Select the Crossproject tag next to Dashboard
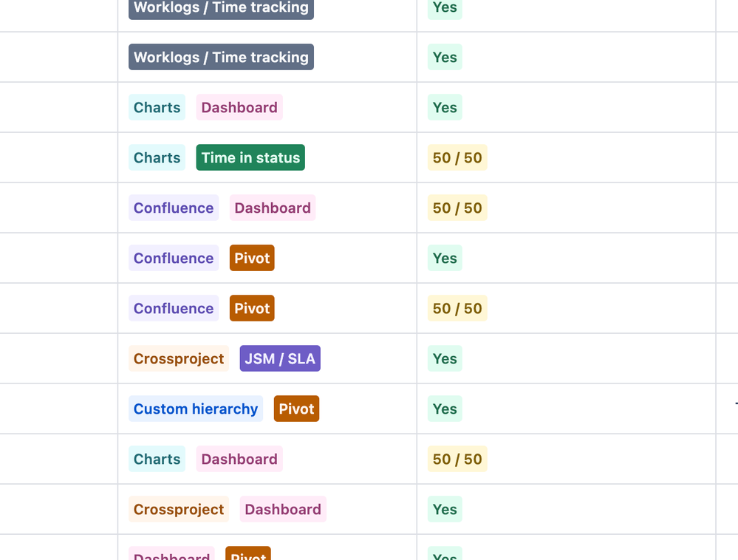 179,509
